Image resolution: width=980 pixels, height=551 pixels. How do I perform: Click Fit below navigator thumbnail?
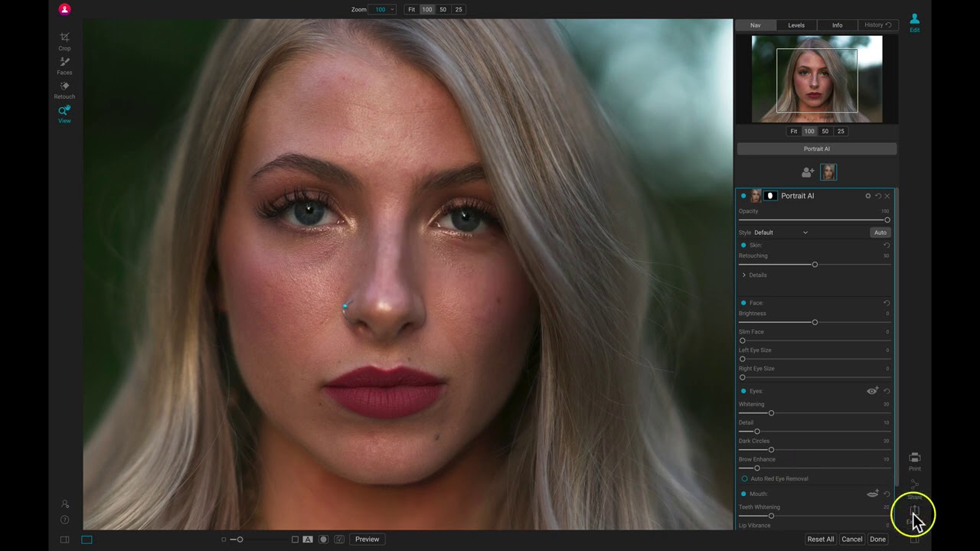(x=794, y=131)
